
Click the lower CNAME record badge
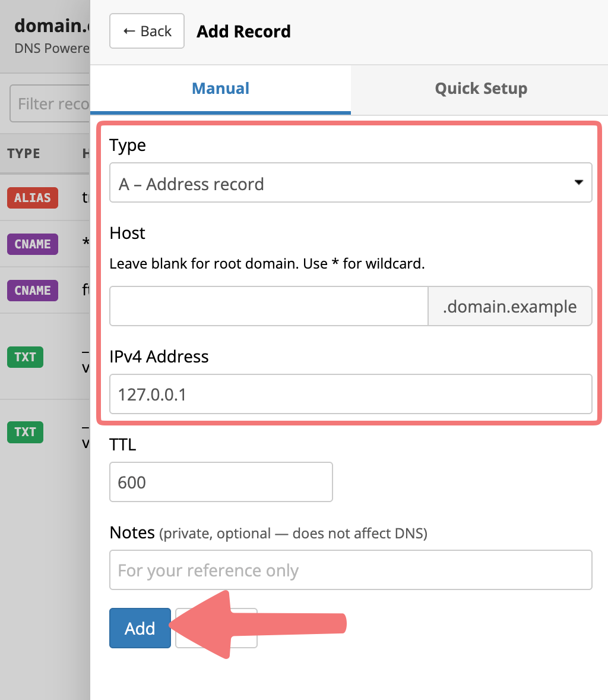(x=33, y=290)
